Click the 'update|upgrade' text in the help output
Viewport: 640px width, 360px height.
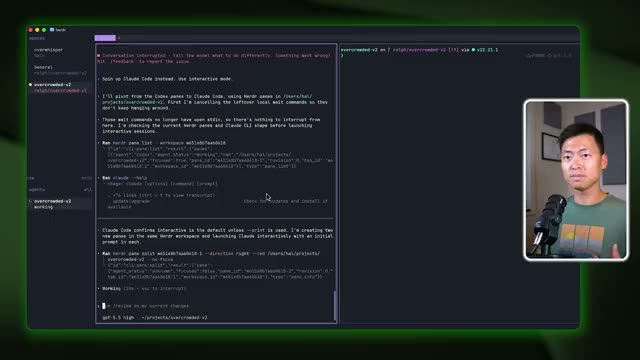(x=131, y=201)
